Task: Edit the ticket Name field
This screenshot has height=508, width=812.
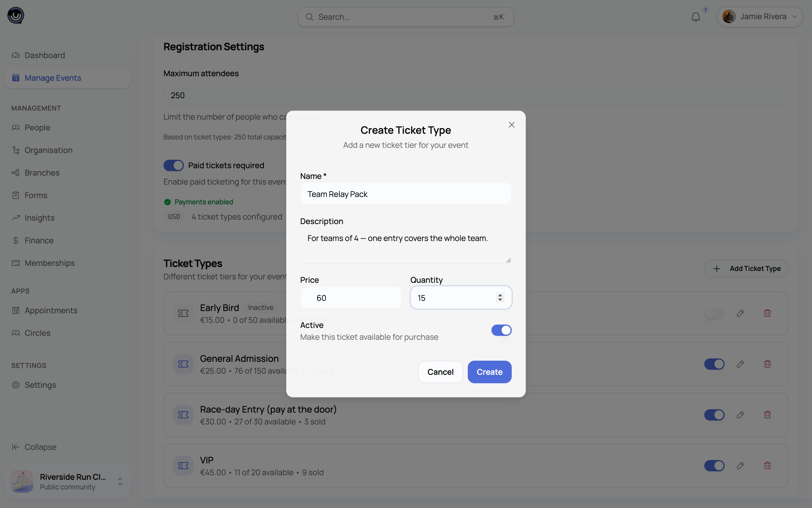Action: 406,194
